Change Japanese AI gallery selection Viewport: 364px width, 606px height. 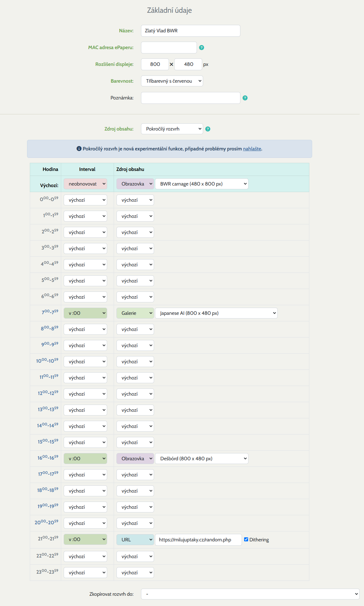(x=216, y=313)
